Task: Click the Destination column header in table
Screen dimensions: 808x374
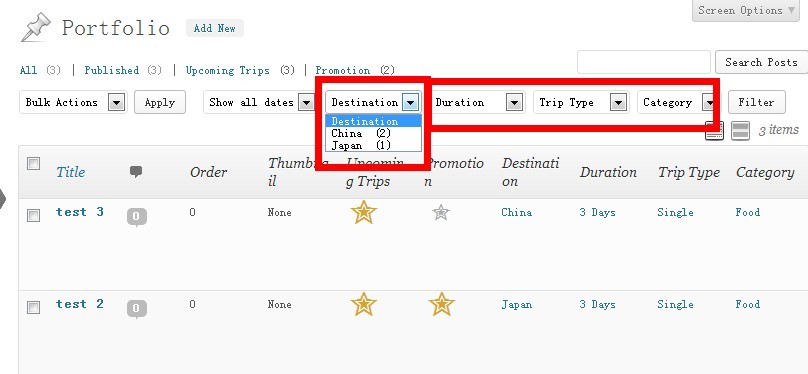Action: point(530,172)
